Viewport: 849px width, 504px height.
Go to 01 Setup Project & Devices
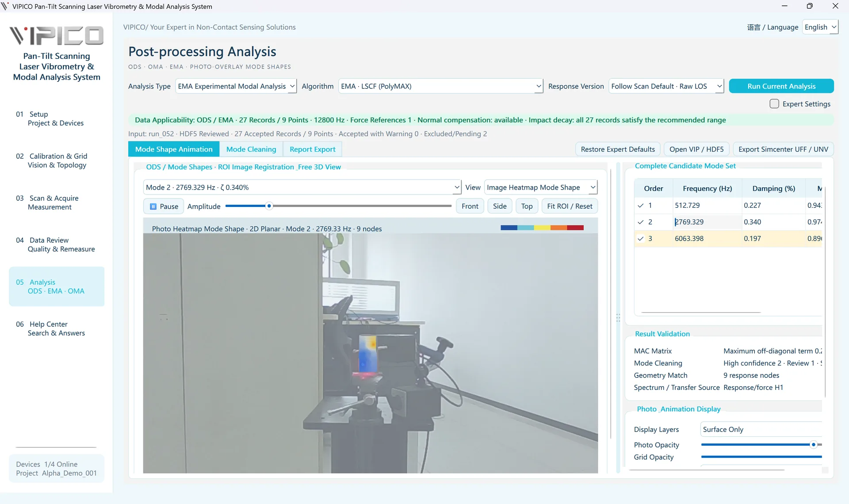click(57, 118)
